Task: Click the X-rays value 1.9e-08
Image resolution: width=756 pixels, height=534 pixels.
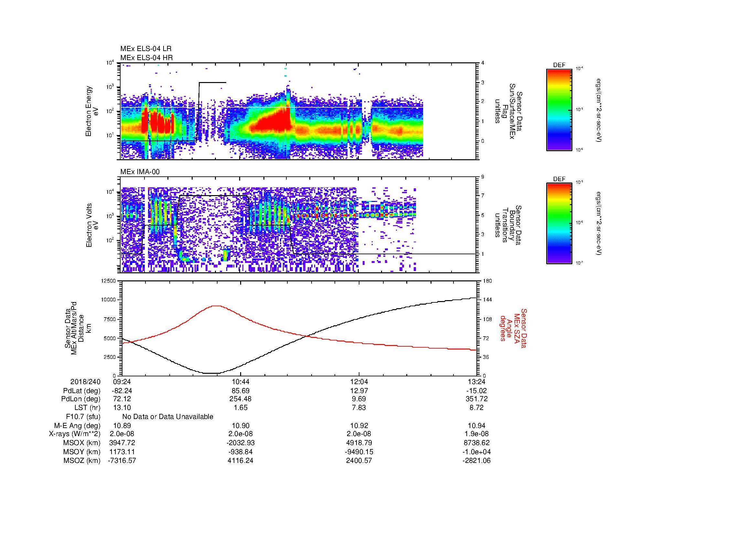Action: [476, 434]
